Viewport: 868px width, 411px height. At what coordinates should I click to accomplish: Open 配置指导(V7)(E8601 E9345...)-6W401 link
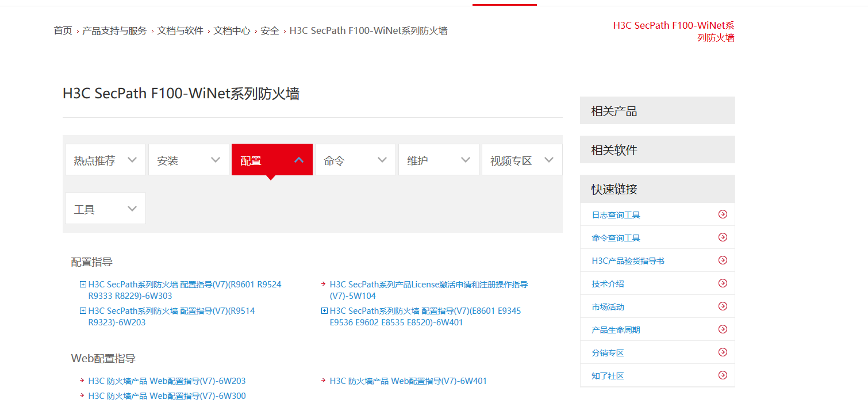[x=425, y=317]
